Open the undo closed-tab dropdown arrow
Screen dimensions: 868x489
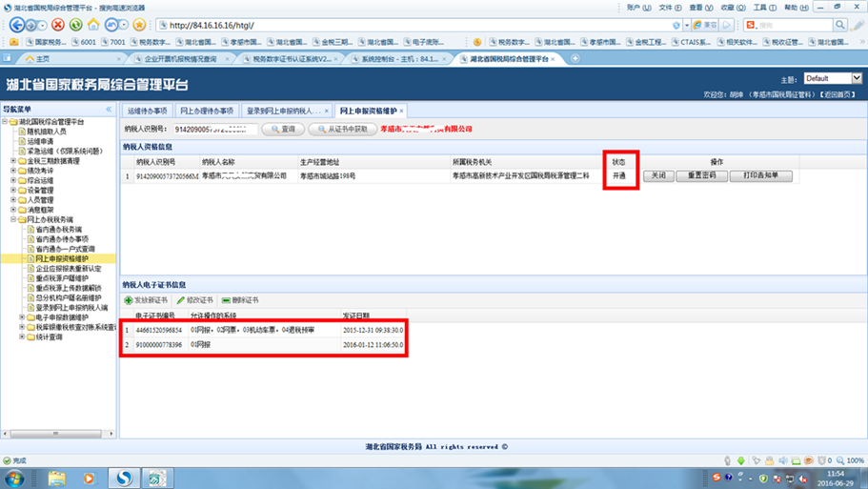click(124, 26)
